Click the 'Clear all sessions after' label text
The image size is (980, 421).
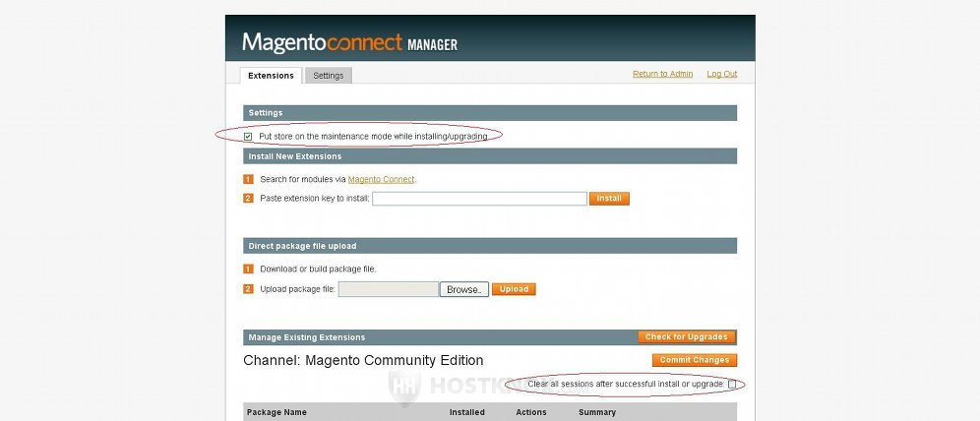tap(626, 385)
